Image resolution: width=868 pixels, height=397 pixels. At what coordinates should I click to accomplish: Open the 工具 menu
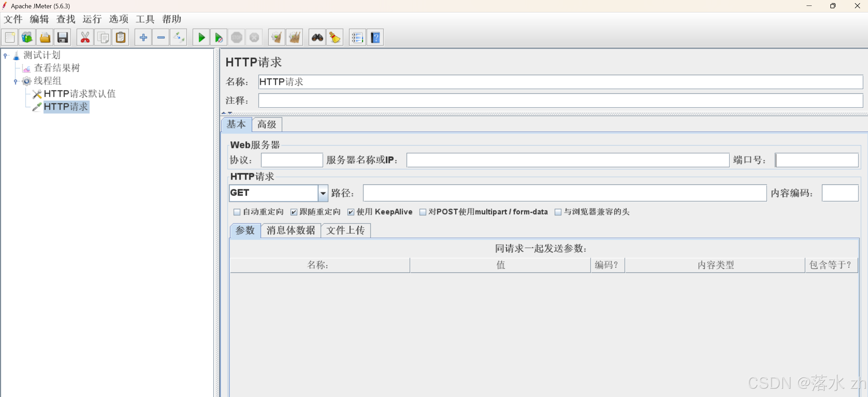tap(145, 19)
